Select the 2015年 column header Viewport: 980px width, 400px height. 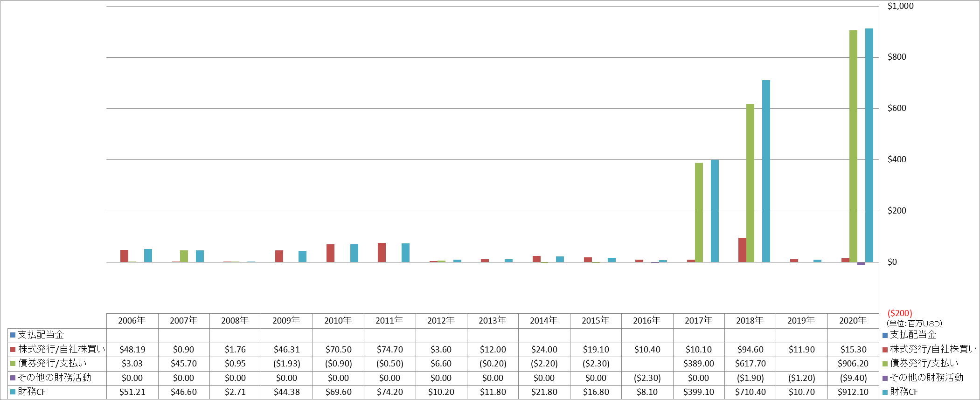pos(596,321)
